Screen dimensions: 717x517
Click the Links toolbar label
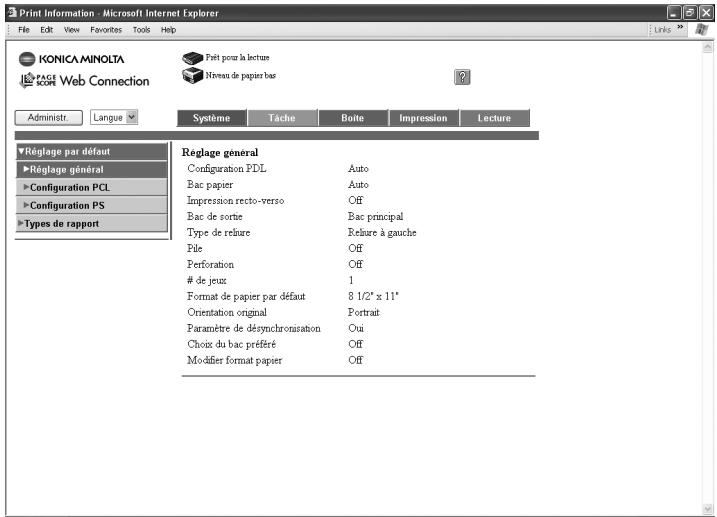pos(662,30)
